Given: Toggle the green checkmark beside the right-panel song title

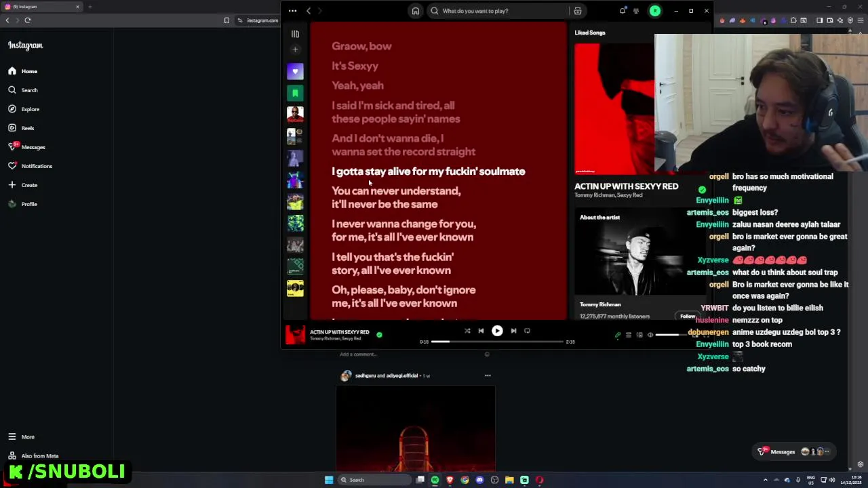Looking at the screenshot, I should (x=702, y=190).
